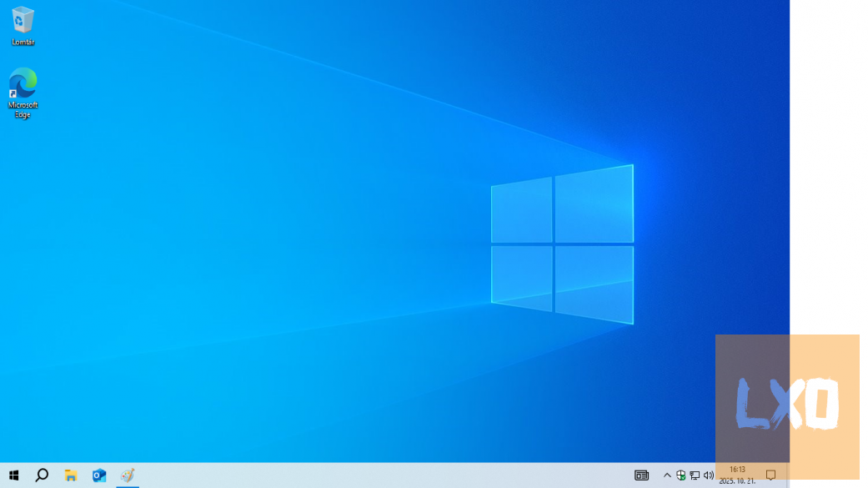Open taskbar search magnifier
Viewport: 868px width, 488px height.
[42, 475]
